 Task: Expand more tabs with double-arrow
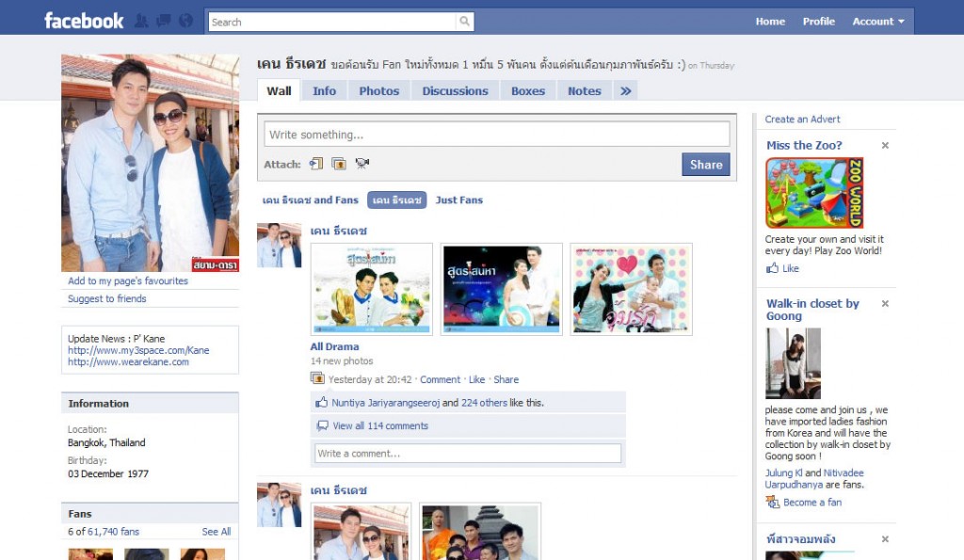(625, 91)
